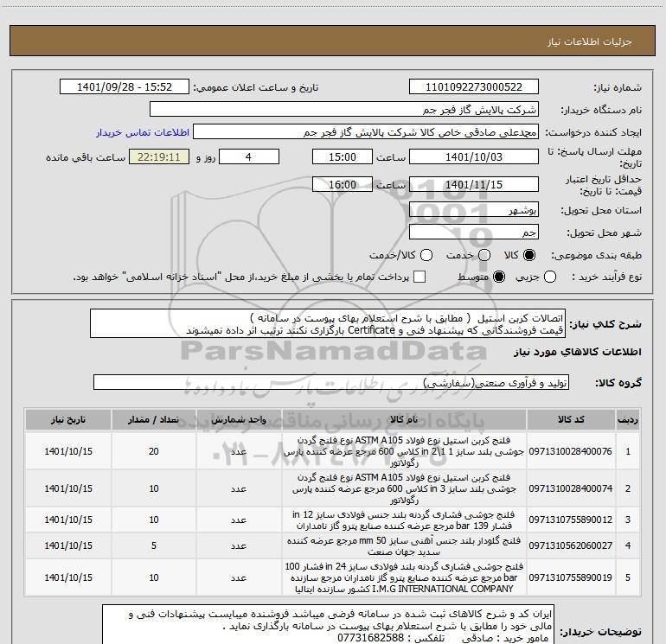Click row 3 flange description 12 in 139 bar

(404, 520)
